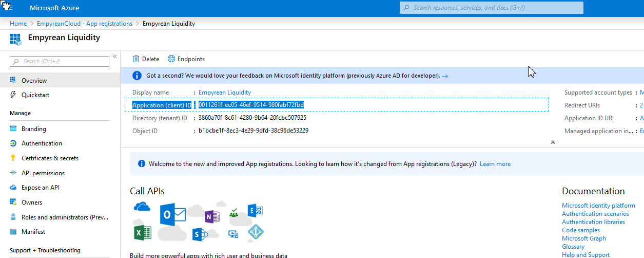The width and height of the screenshot is (644, 258).
Task: Open Microsoft identity platform documentation link
Action: (598, 206)
